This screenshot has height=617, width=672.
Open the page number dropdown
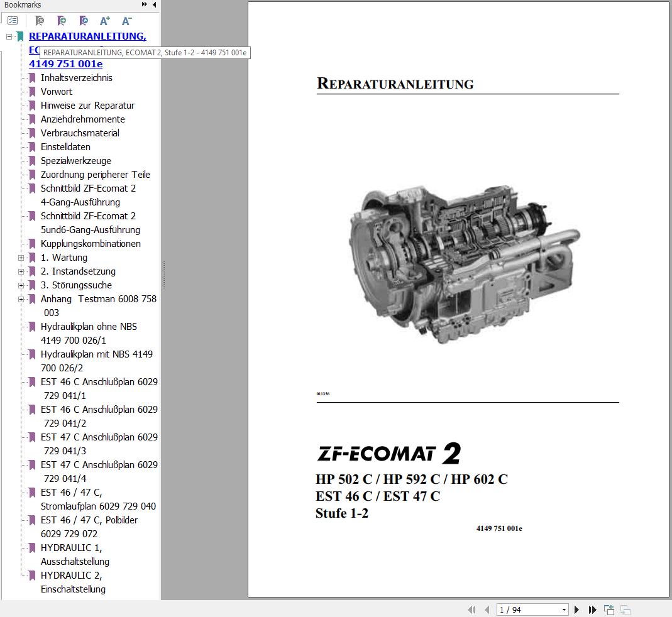tap(563, 609)
